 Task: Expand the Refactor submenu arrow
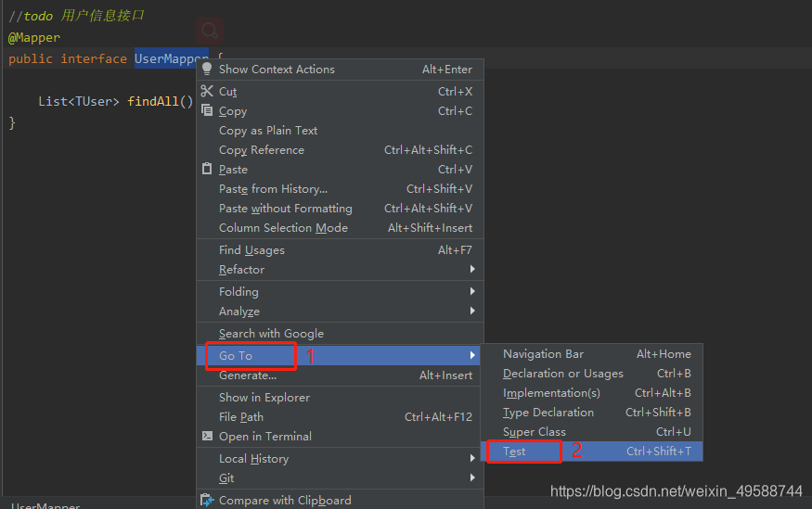(x=472, y=269)
